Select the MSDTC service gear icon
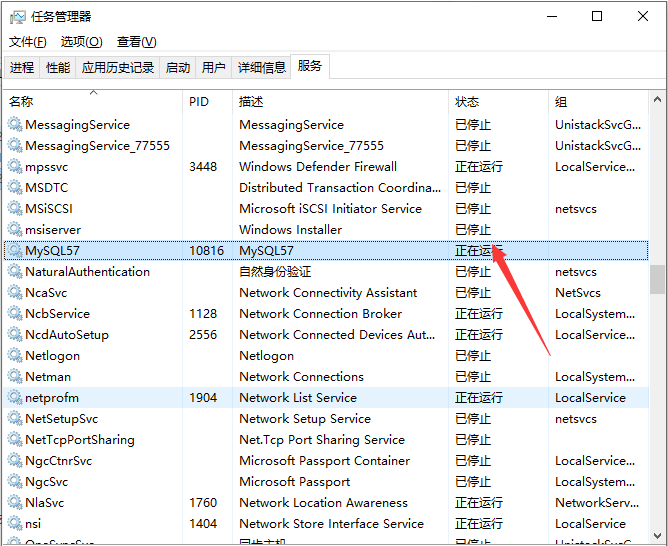 point(14,188)
